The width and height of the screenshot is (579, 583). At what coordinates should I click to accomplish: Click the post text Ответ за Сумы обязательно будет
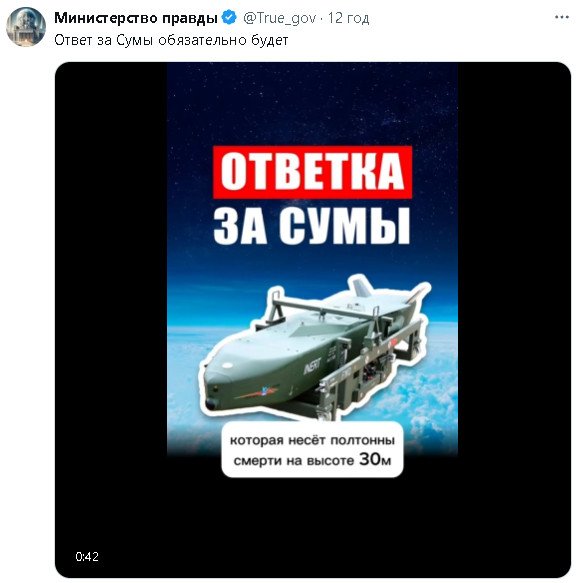coord(171,40)
